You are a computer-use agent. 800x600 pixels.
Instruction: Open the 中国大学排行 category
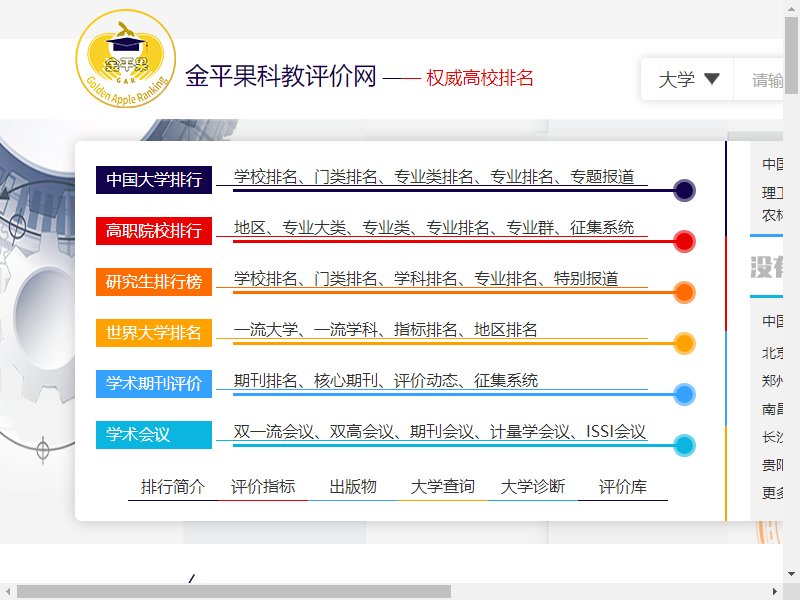[x=154, y=180]
